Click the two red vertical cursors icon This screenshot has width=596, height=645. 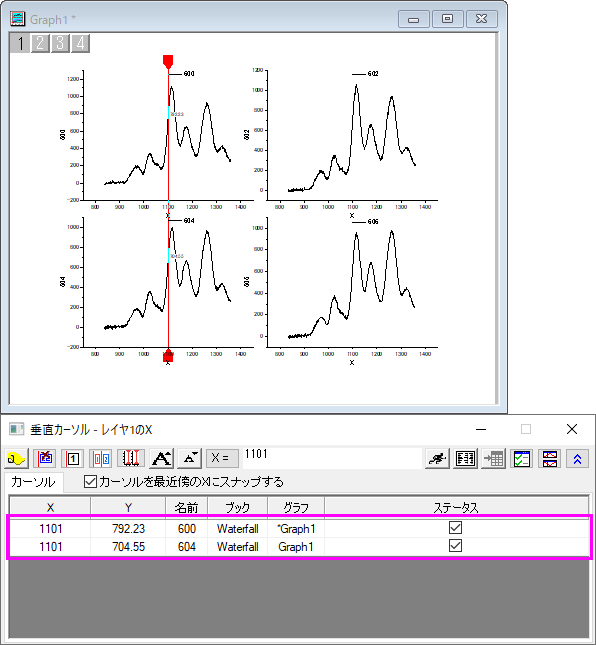(x=131, y=458)
